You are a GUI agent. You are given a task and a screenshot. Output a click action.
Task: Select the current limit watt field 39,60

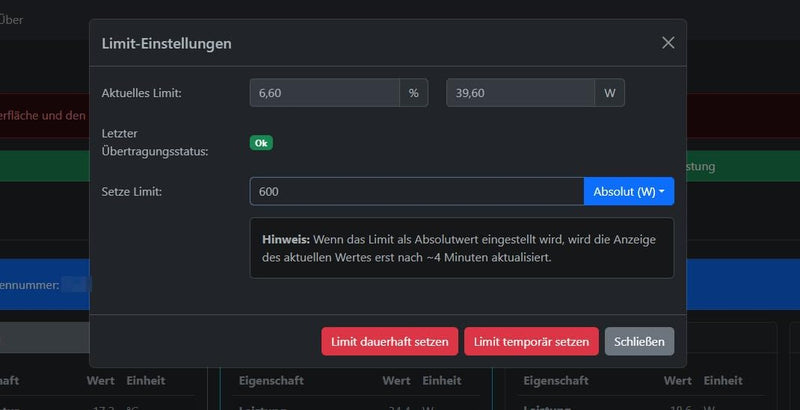point(520,93)
